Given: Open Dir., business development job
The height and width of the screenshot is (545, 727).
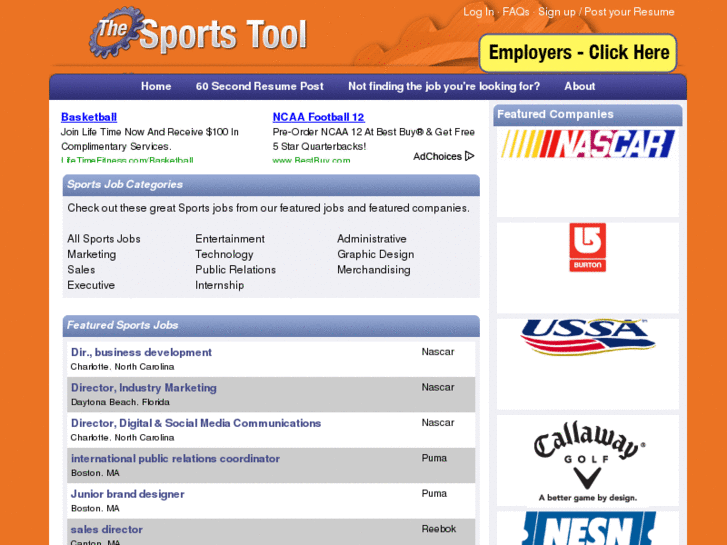Looking at the screenshot, I should [141, 352].
